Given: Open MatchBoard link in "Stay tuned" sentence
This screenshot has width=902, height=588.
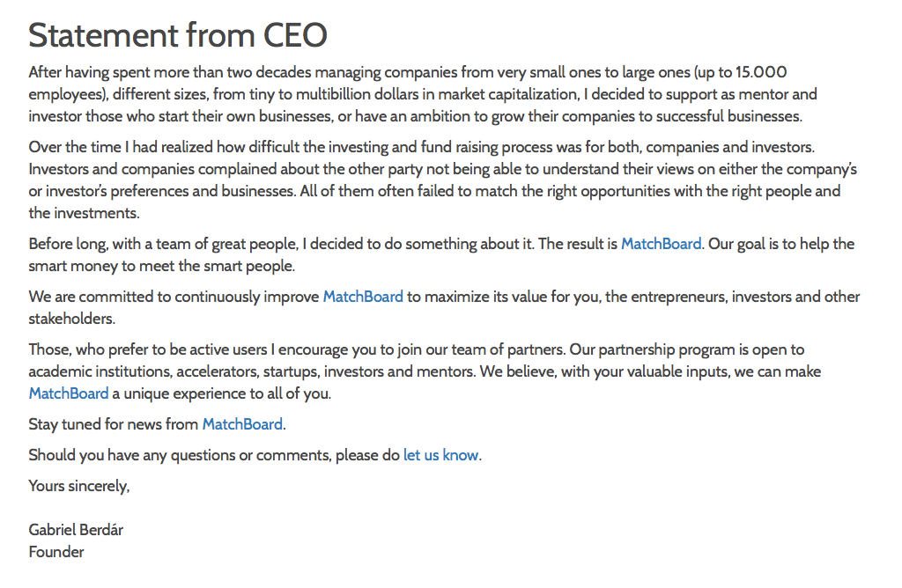Looking at the screenshot, I should (x=242, y=424).
